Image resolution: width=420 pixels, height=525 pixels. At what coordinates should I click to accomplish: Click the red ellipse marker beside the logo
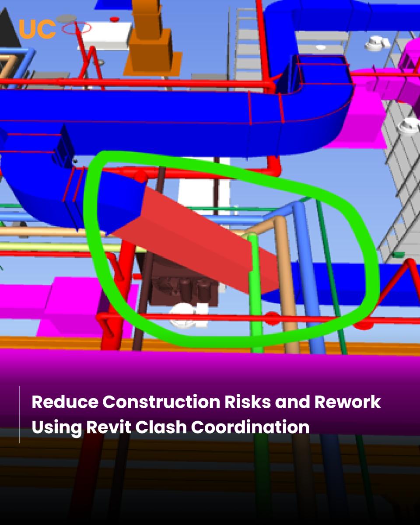pos(77,28)
